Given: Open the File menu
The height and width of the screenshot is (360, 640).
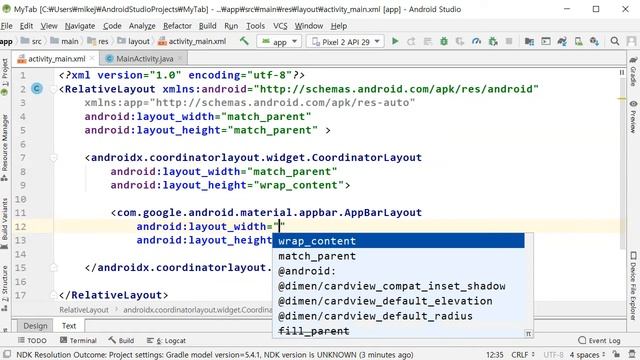Looking at the screenshot, I should tap(7, 26).
